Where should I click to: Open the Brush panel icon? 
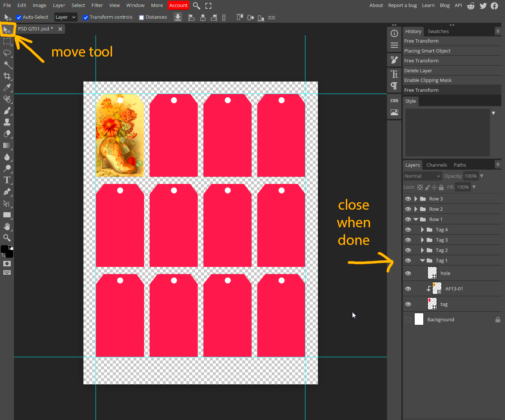point(394,59)
